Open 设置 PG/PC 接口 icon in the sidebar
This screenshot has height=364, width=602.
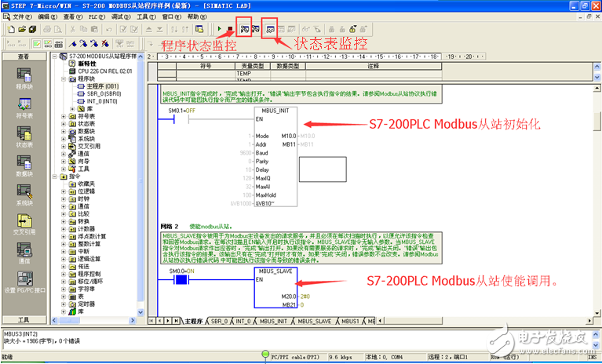(x=24, y=282)
